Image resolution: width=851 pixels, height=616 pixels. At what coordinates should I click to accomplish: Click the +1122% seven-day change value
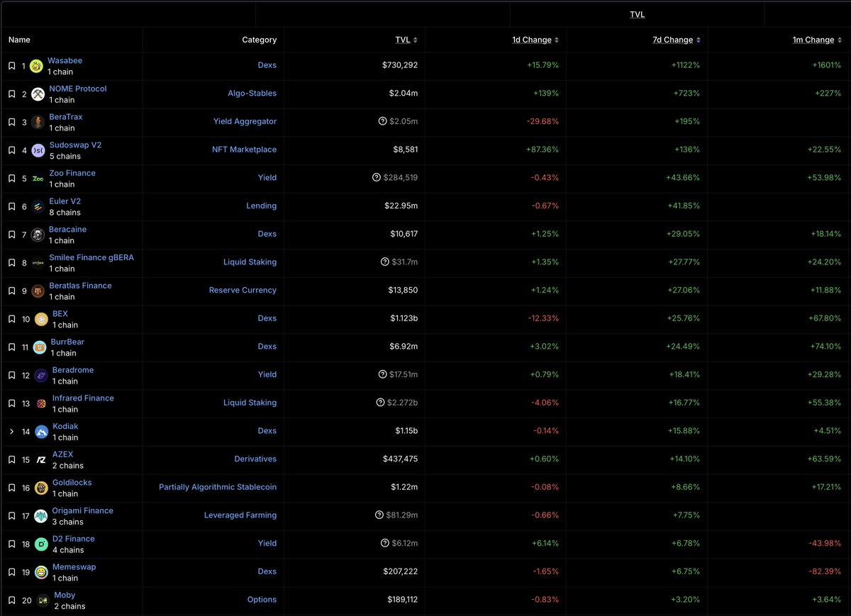[686, 65]
